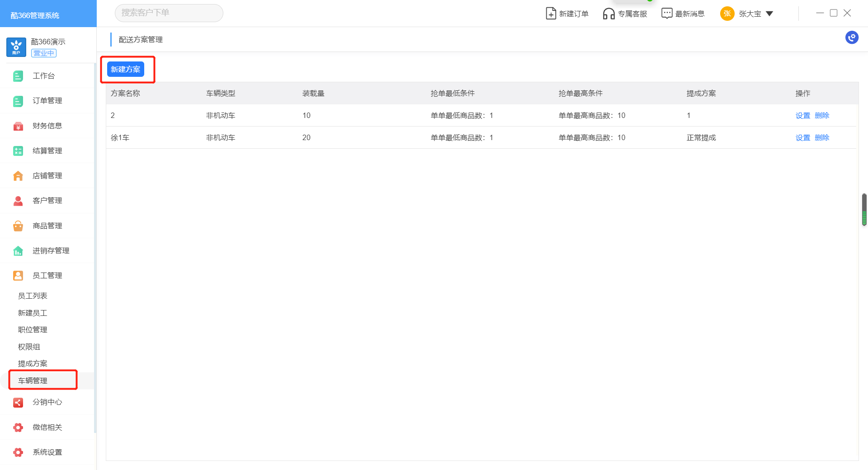Click the blue phone support icon
Screen dimensions: 868x470
852,38
